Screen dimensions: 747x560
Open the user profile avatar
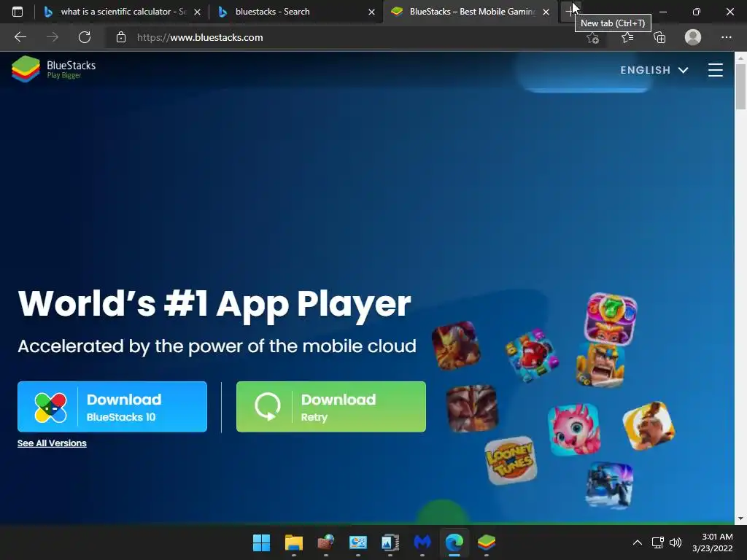point(693,37)
